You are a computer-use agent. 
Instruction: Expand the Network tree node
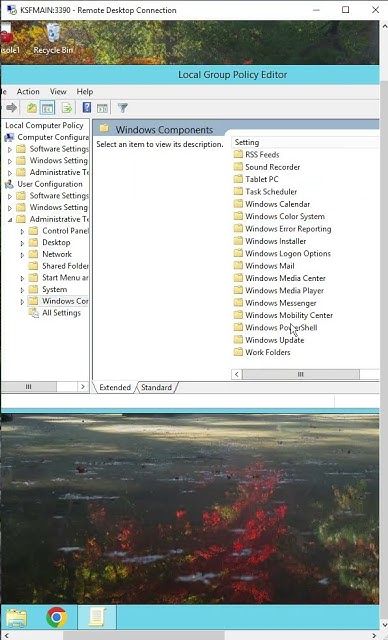[x=22, y=255]
